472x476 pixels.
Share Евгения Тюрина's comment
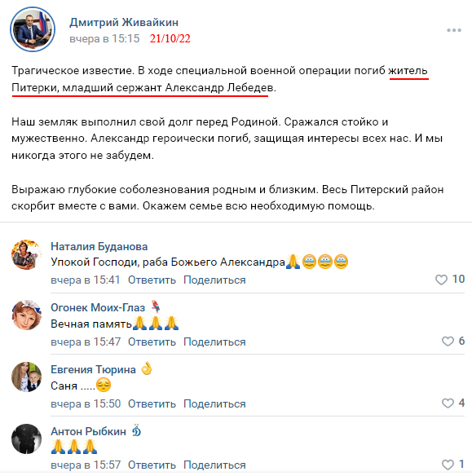(x=214, y=403)
